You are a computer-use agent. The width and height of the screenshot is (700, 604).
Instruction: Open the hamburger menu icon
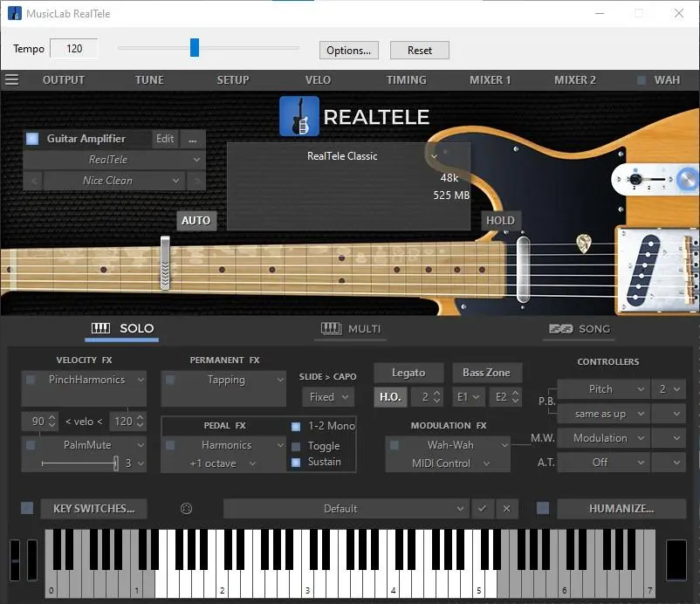tap(11, 80)
